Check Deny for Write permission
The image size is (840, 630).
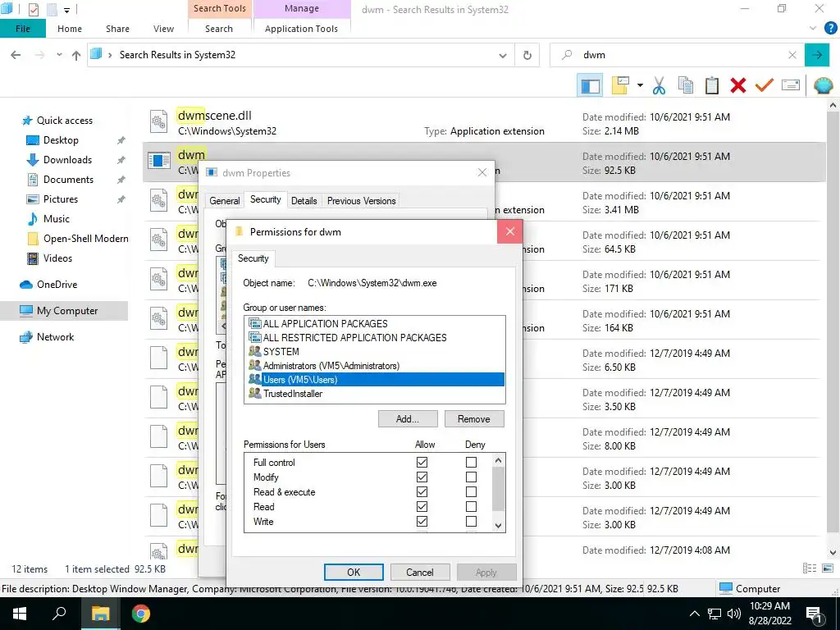tap(471, 521)
